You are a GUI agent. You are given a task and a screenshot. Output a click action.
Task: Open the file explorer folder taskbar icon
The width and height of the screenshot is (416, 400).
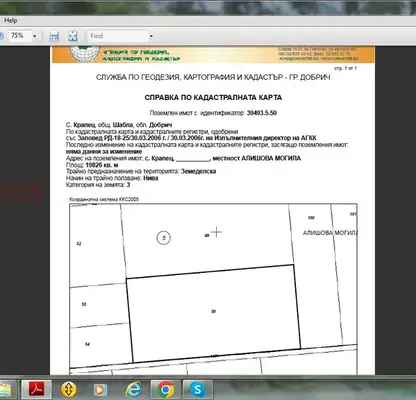pyautogui.click(x=7, y=389)
